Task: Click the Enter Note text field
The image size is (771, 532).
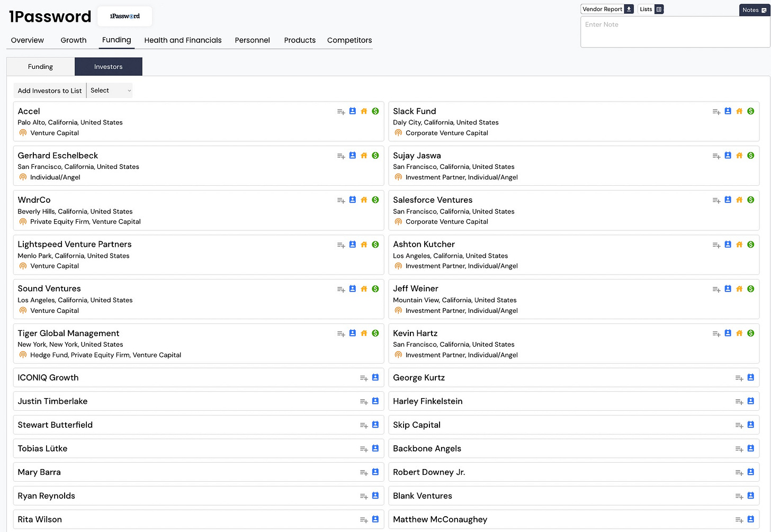Action: click(x=675, y=32)
